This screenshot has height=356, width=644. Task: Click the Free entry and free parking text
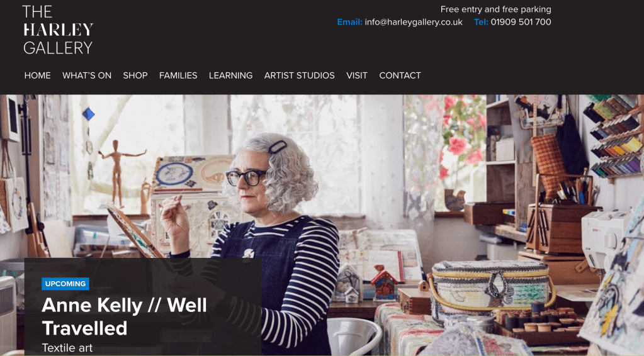pyautogui.click(x=495, y=9)
